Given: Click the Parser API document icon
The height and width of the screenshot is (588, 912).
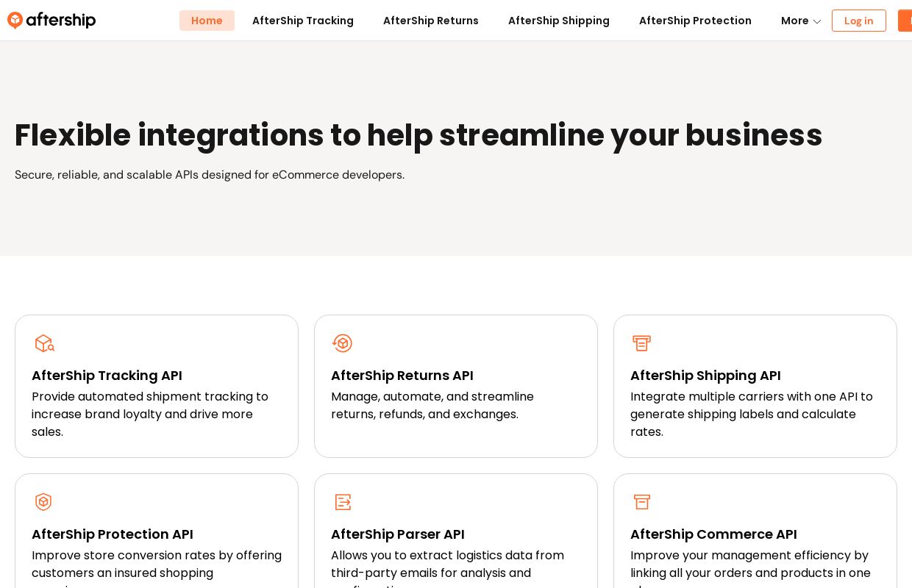Looking at the screenshot, I should pos(343,502).
